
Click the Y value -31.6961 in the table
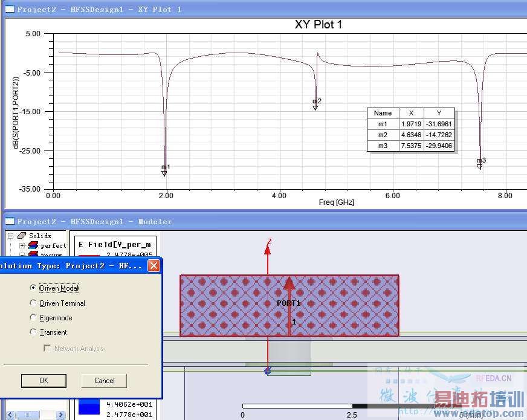tap(439, 124)
